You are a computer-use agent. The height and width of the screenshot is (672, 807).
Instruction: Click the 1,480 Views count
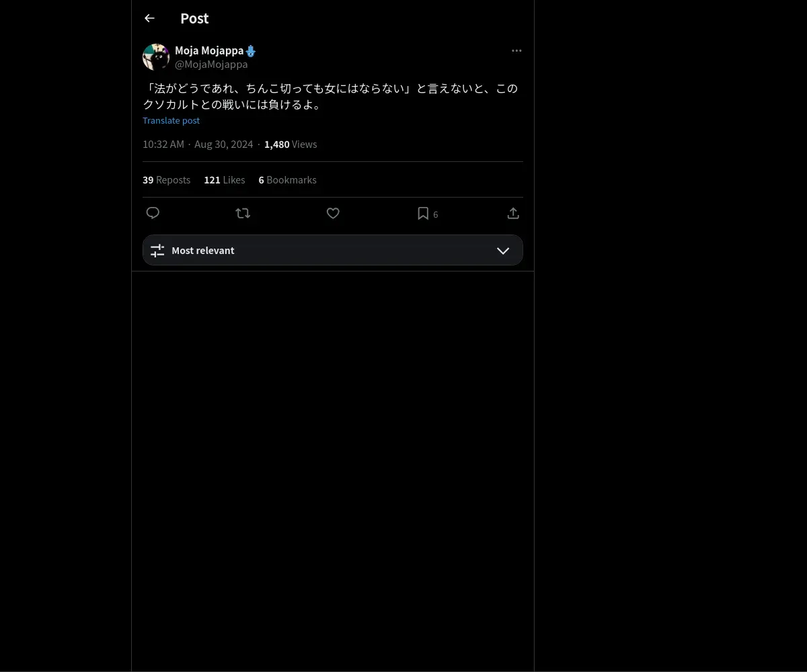pos(291,144)
